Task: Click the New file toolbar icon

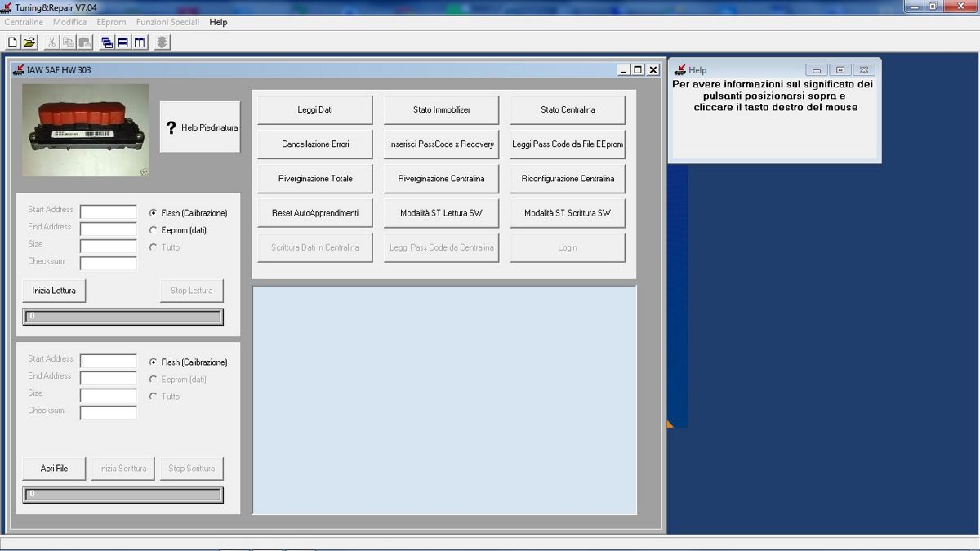Action: [12, 42]
